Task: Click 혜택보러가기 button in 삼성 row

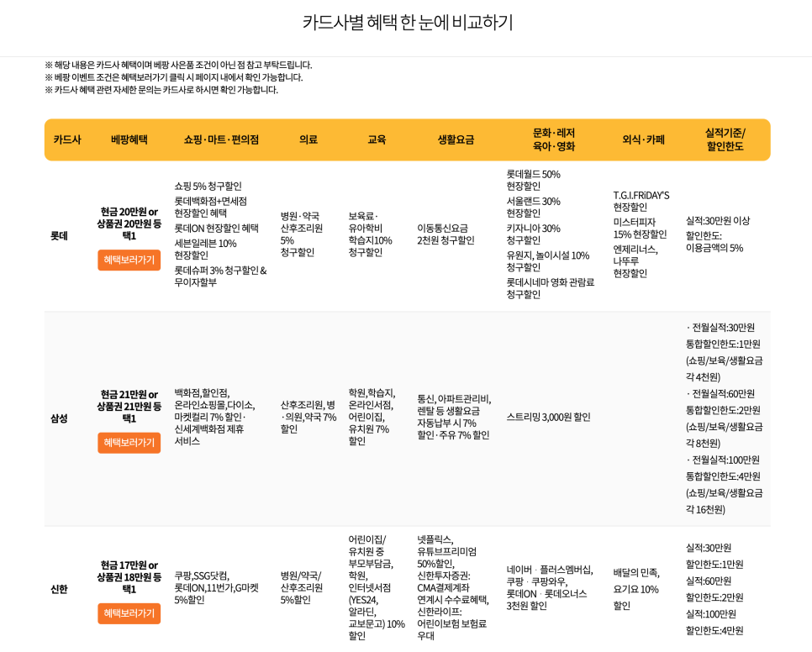Action: coord(129,443)
